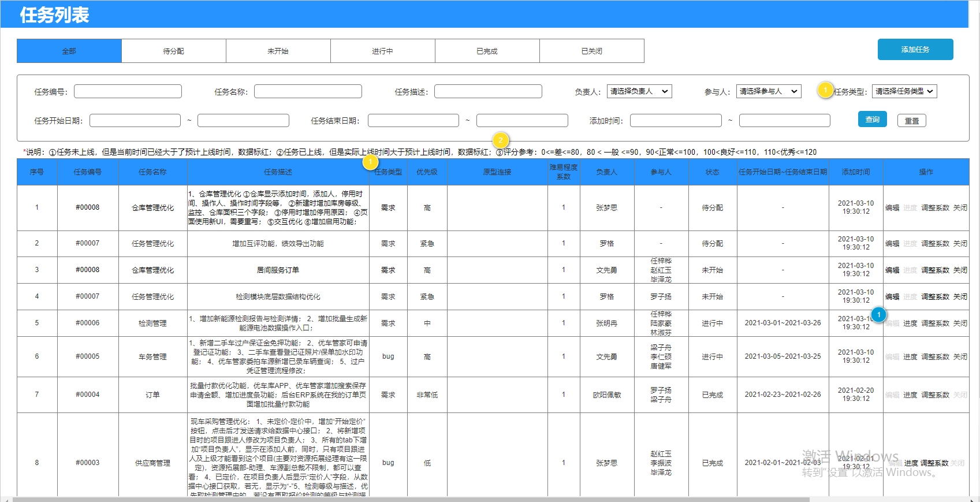Click 调整系数 for 供应商管理 row
This screenshot has width=980, height=502.
click(934, 463)
